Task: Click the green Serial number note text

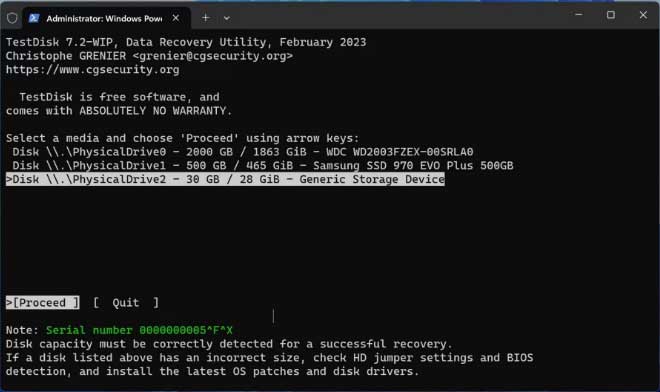Action: 139,330
